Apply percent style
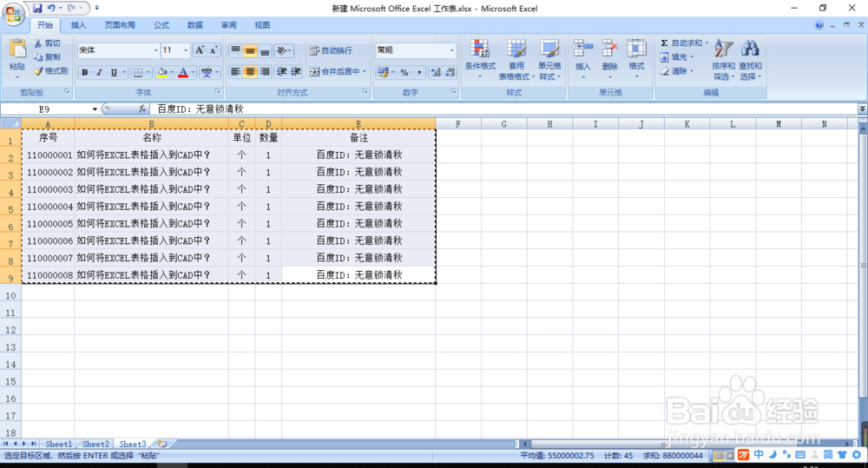868x468 pixels. coord(404,72)
